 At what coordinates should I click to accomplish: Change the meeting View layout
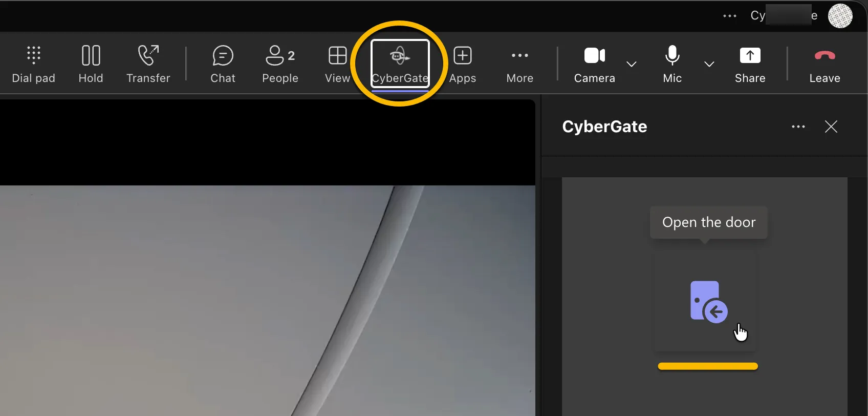pyautogui.click(x=338, y=64)
